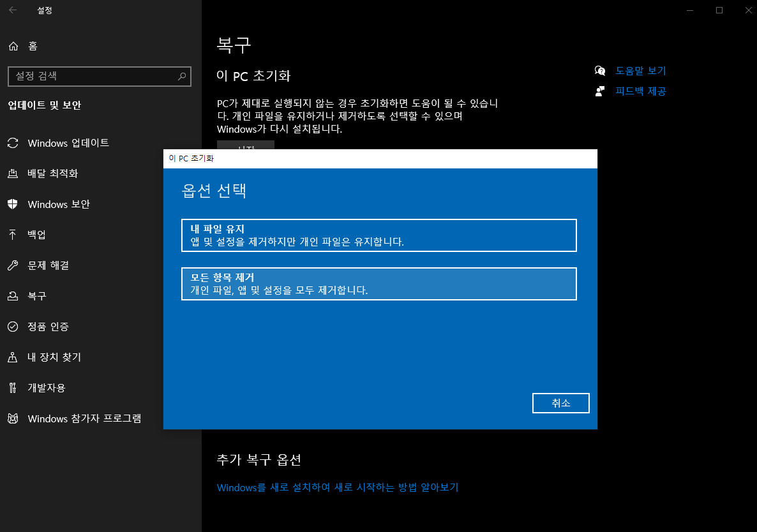
Task: Select the 정품 인증 checkmark icon
Action: pos(12,327)
